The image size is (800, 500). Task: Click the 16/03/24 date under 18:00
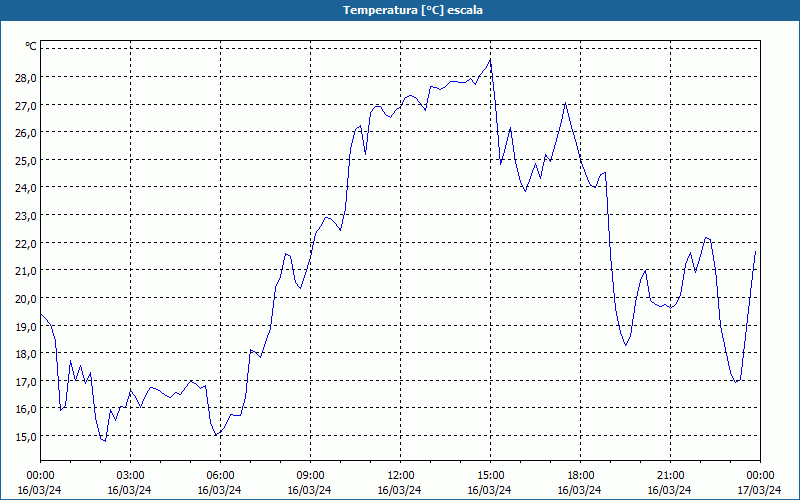(x=580, y=490)
